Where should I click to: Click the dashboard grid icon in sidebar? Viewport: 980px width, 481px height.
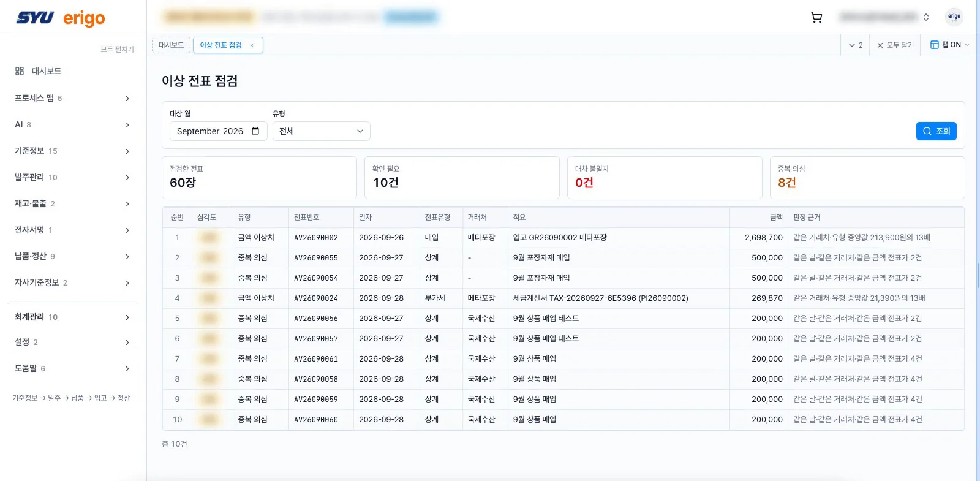pyautogui.click(x=20, y=71)
